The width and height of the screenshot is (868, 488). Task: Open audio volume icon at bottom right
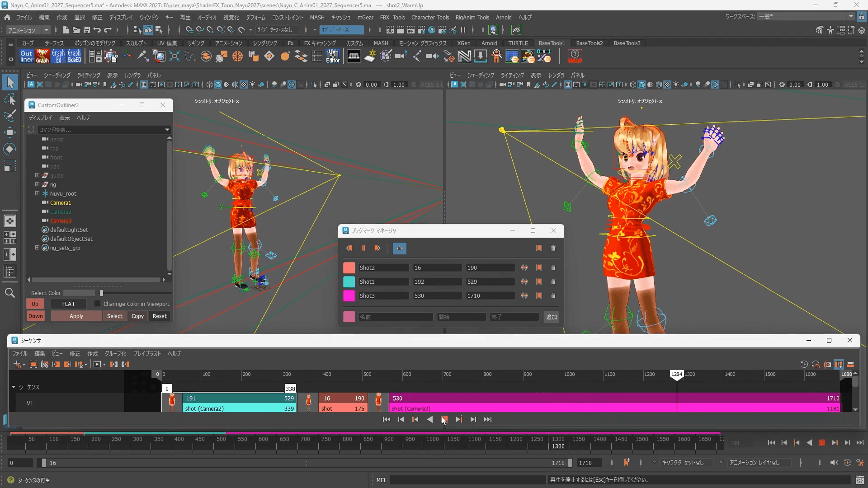pos(834,463)
